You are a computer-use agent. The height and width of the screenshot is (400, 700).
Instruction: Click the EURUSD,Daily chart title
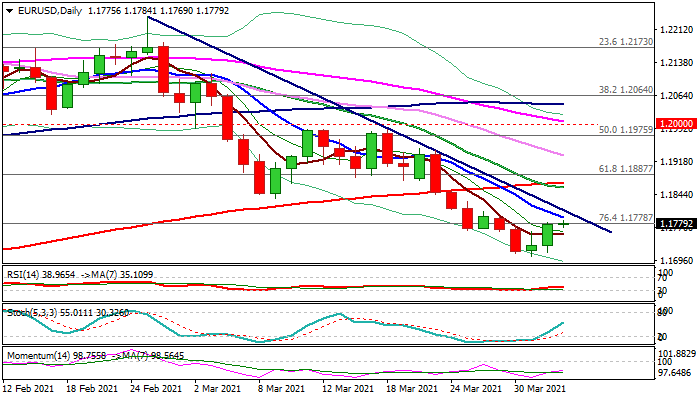[40, 9]
